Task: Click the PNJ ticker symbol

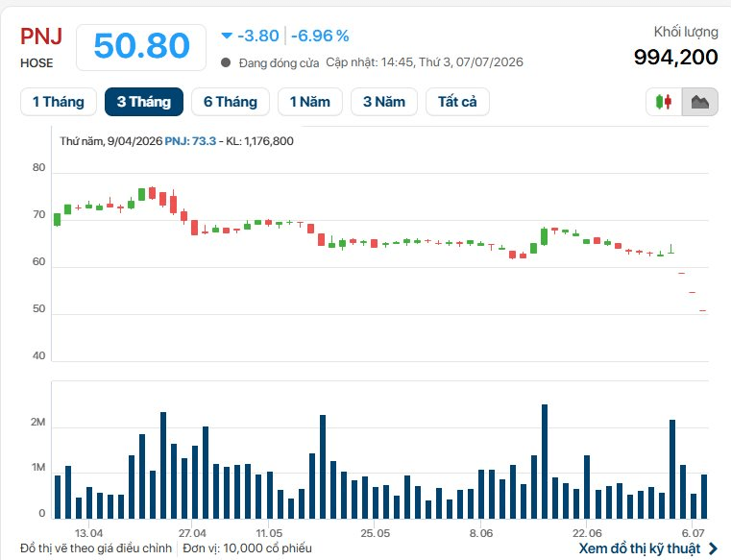Action: pyautogui.click(x=41, y=37)
